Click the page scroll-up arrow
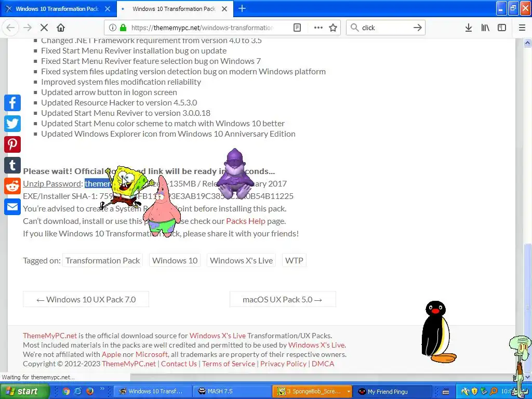This screenshot has width=532, height=399. pos(528,43)
